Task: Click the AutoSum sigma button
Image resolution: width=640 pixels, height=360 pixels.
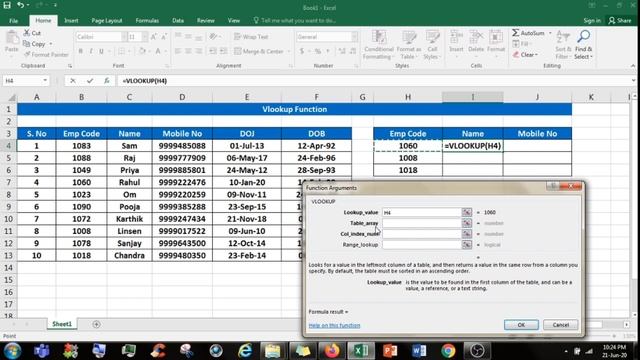Action: 529,33
